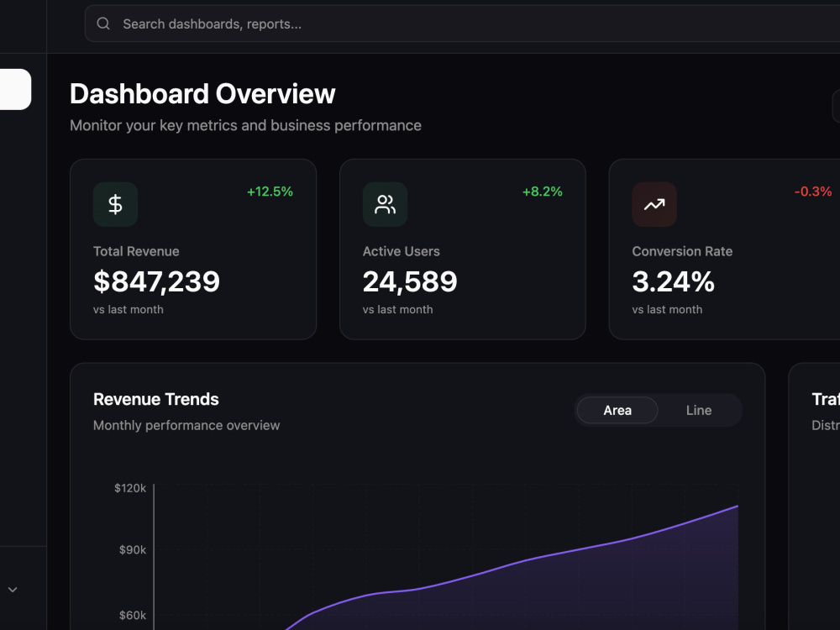Image resolution: width=840 pixels, height=630 pixels.
Task: Click the Conversion Rate trend arrow icon
Action: tap(654, 204)
